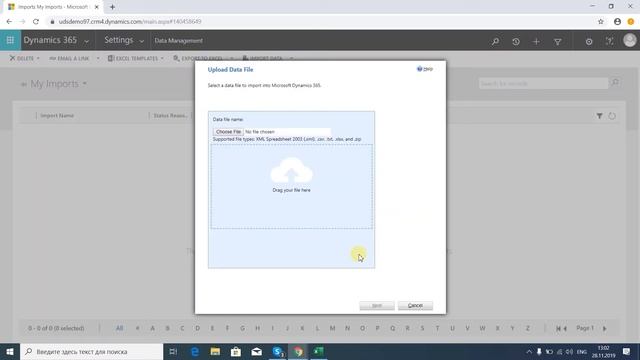Click the ENG language indicator in tray
Image resolution: width=640 pixels, height=360 pixels.
click(582, 351)
